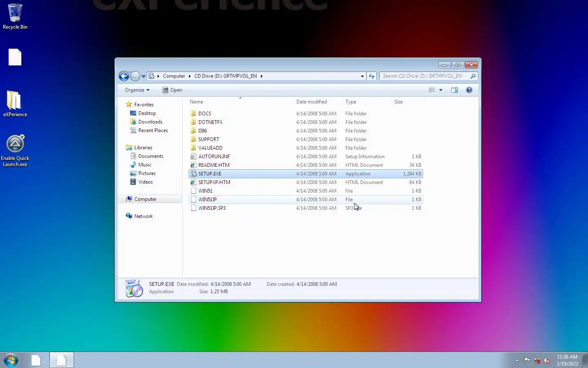
Task: Click the Change your view icon
Action: pos(432,90)
